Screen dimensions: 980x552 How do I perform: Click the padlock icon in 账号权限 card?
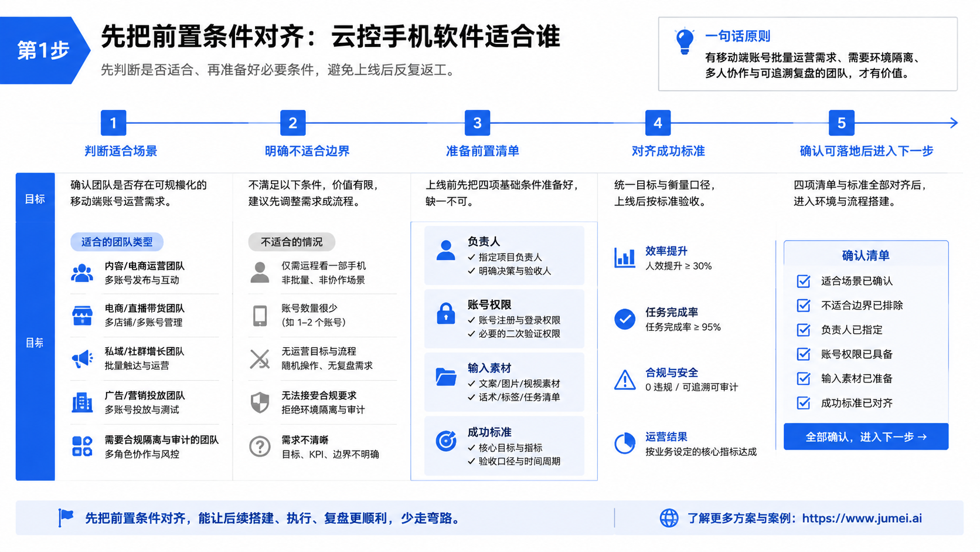coord(446,313)
